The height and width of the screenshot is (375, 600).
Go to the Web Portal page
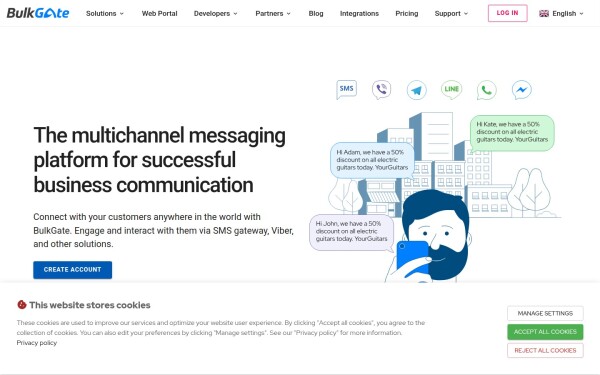coord(160,13)
